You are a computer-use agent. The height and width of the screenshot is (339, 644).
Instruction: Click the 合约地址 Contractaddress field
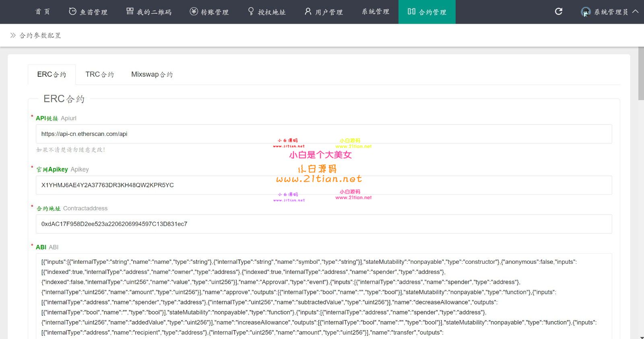[324, 224]
